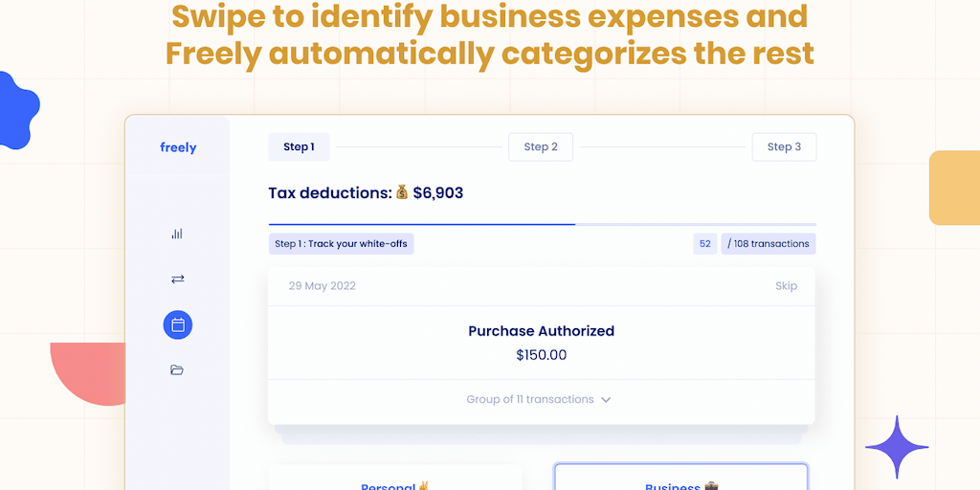Viewport: 980px width, 490px height.
Task: Click the blue transaction progress bar
Action: point(421,224)
